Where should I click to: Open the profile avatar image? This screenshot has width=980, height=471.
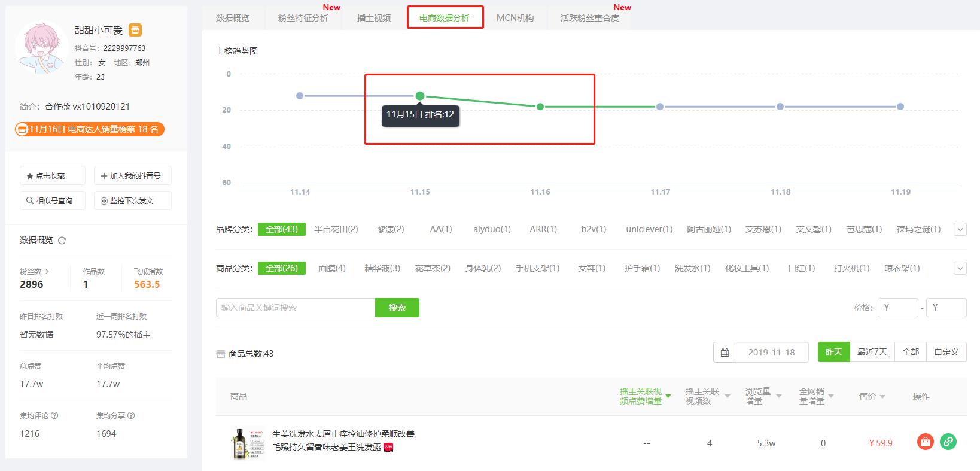click(x=41, y=48)
